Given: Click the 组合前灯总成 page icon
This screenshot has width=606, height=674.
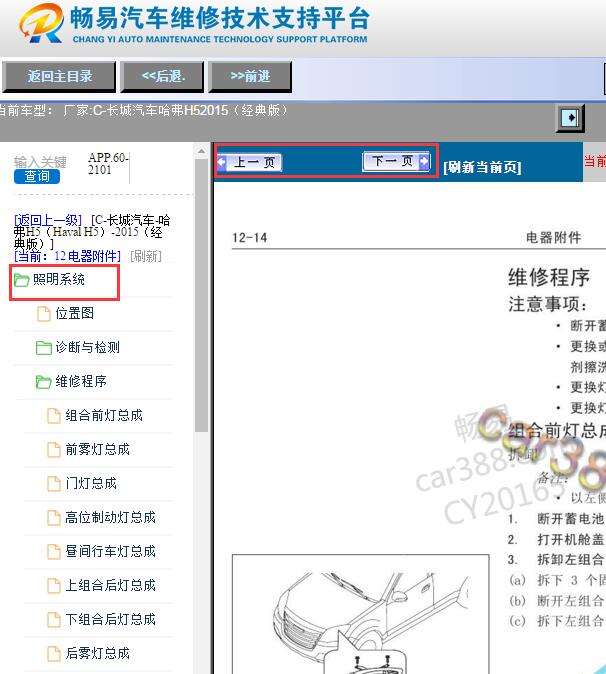Looking at the screenshot, I should pos(54,416).
